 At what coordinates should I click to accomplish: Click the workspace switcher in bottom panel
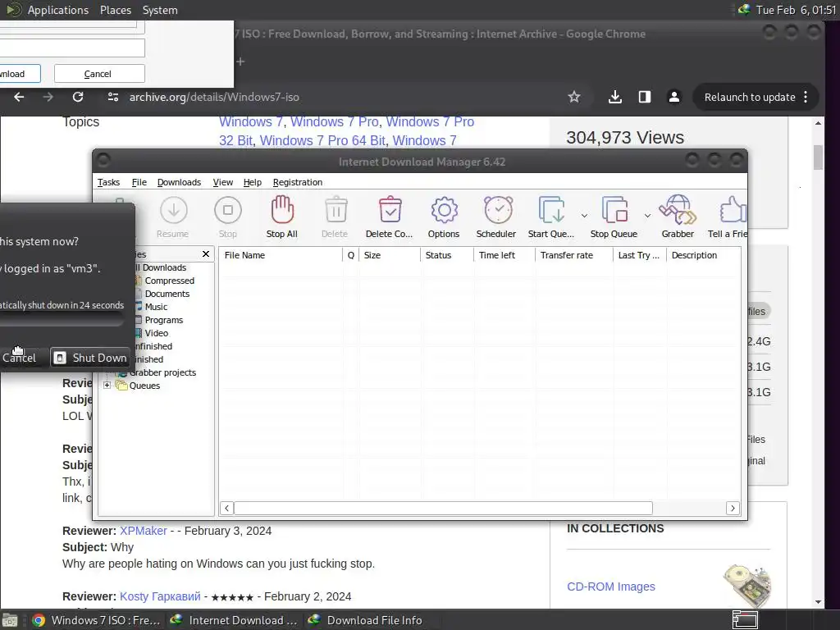(745, 620)
